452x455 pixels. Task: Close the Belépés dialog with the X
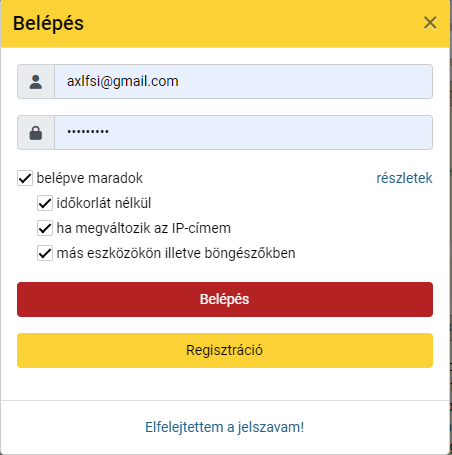[x=430, y=23]
